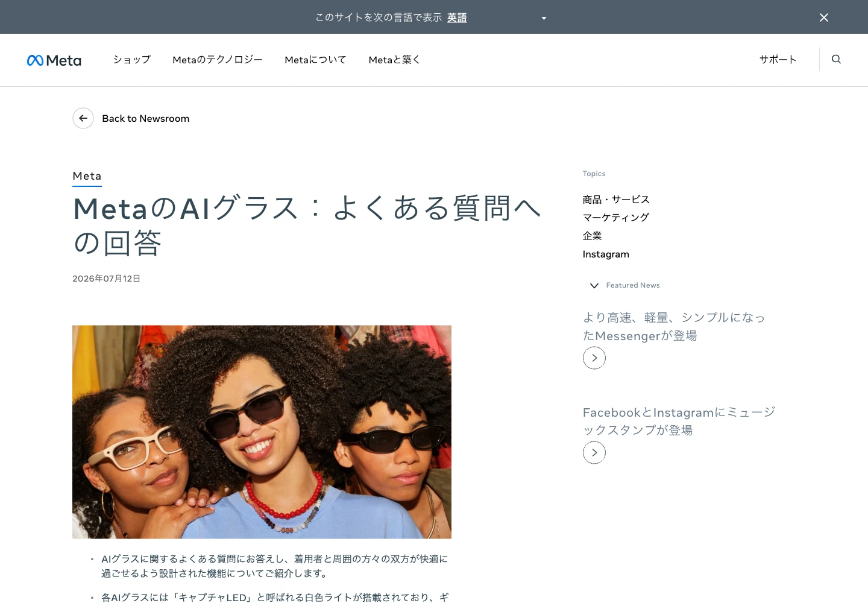Viewport: 868px width, 603px height.
Task: Open the Metaと築く menu
Action: pos(394,60)
